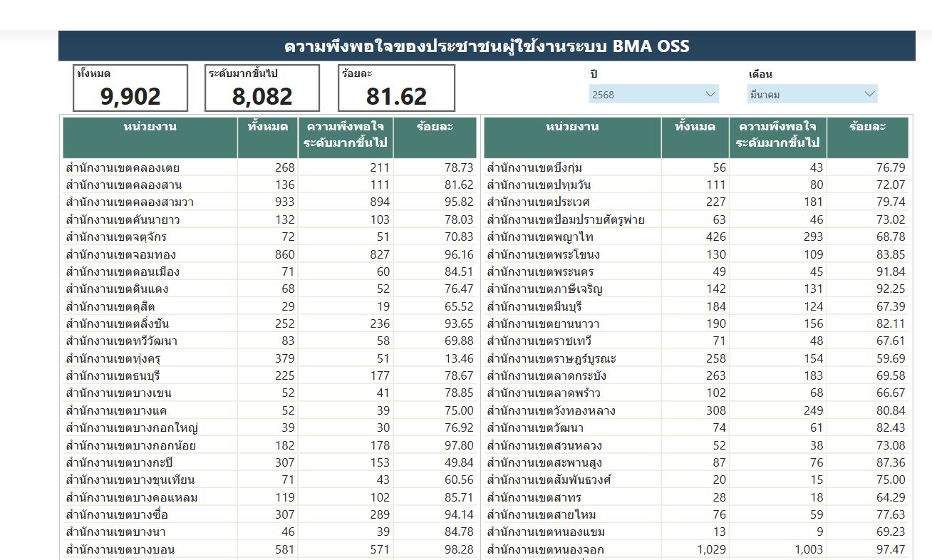Select row สำนักงานเขตบึงกุ่ม

(x=696, y=167)
